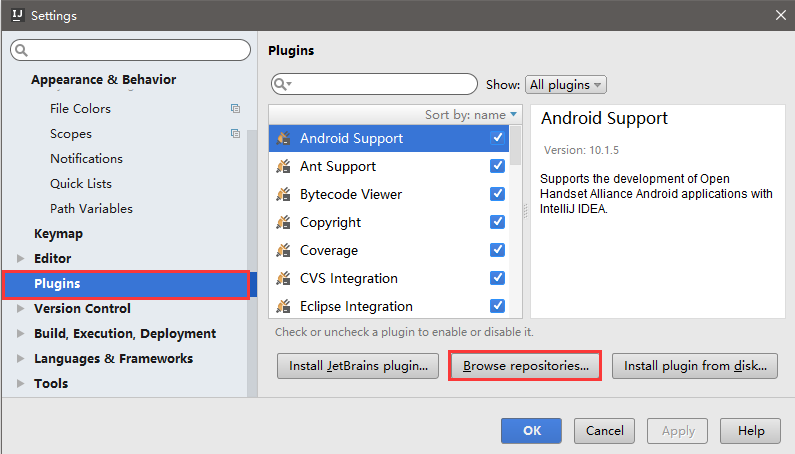Select Ant Support plugin name

(338, 166)
